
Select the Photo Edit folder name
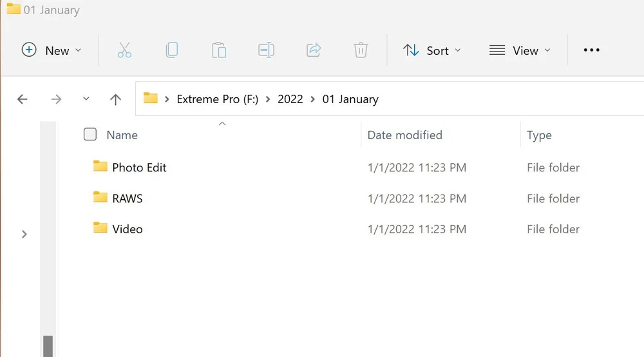click(x=139, y=168)
